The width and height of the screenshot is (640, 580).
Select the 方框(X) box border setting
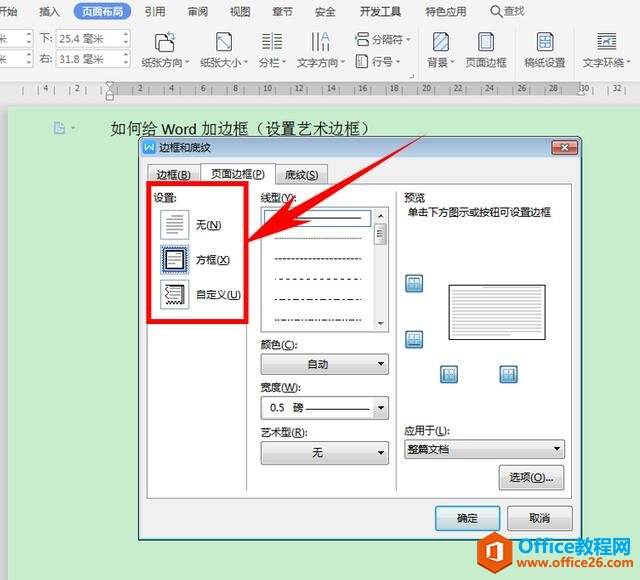point(195,260)
